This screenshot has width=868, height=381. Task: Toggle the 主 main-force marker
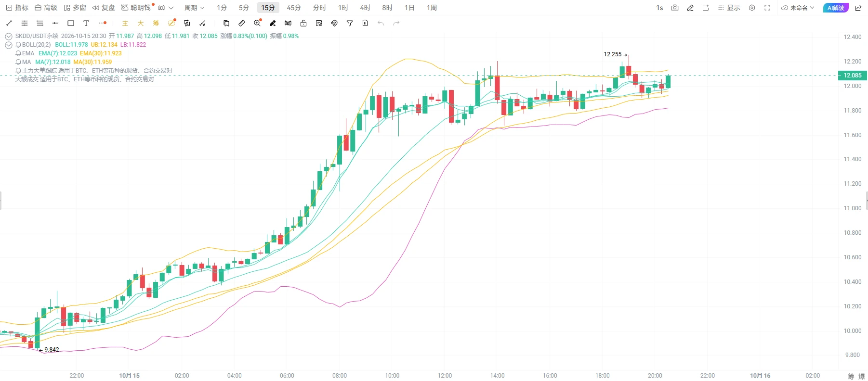point(125,23)
